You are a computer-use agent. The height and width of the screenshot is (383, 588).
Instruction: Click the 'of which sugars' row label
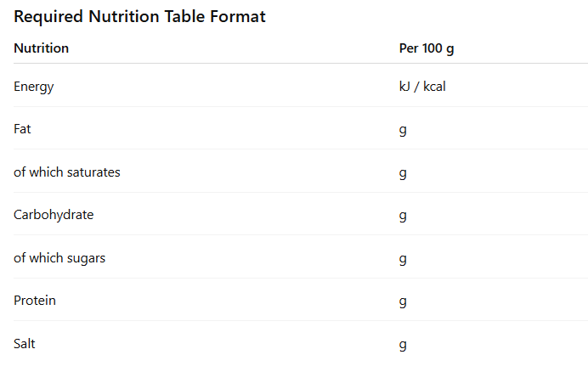pyautogui.click(x=59, y=258)
